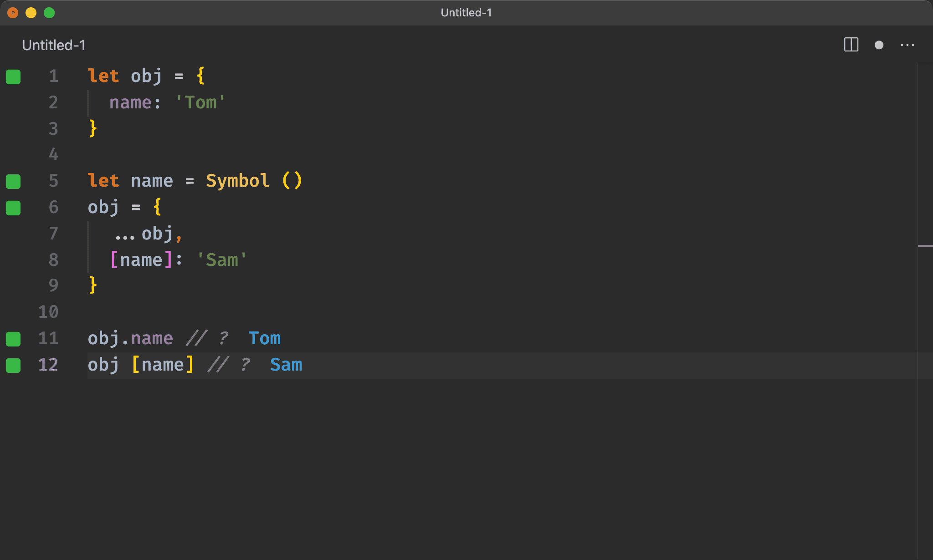Click the 'Tom' string on line 2
933x560 pixels.
pos(200,103)
